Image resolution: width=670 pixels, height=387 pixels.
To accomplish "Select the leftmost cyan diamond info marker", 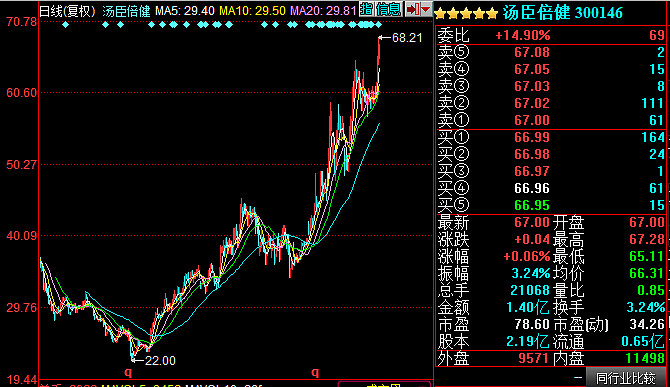I will (x=65, y=25).
